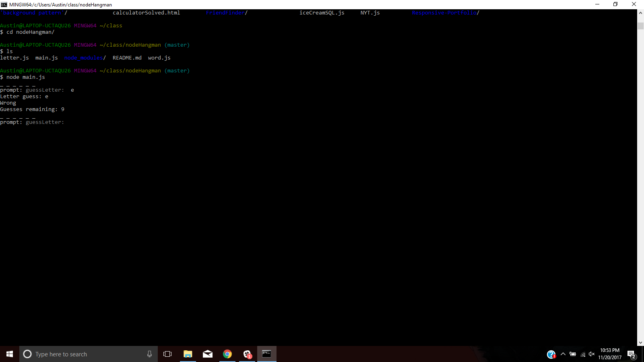
Task: Click the Responsive-Portfolio directory name
Action: pyautogui.click(x=444, y=13)
